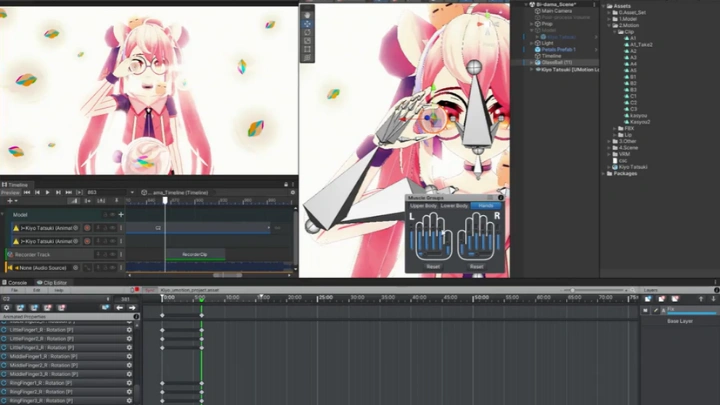
Task: Open Timeline settings gear
Action: [x=292, y=192]
